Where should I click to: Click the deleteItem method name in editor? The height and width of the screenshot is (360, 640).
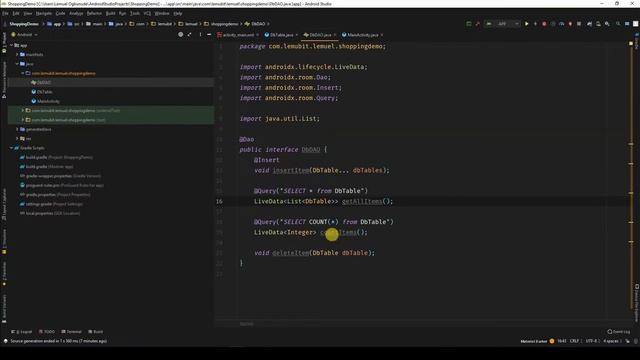[291, 253]
